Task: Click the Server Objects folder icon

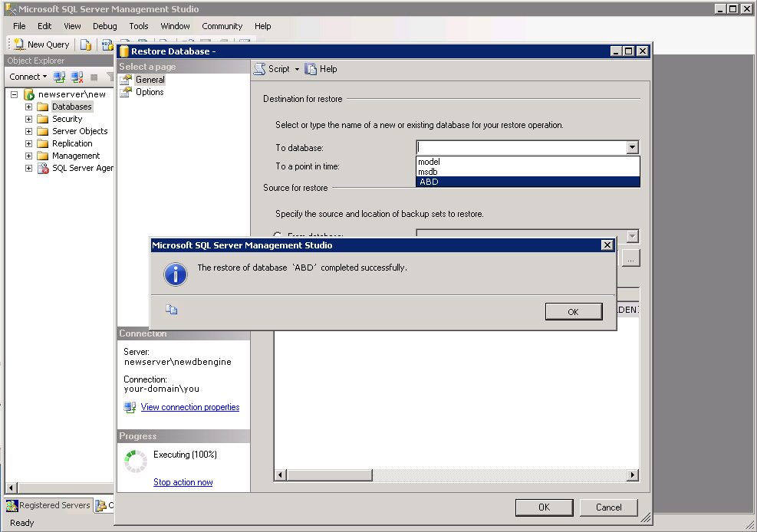Action: click(x=43, y=131)
